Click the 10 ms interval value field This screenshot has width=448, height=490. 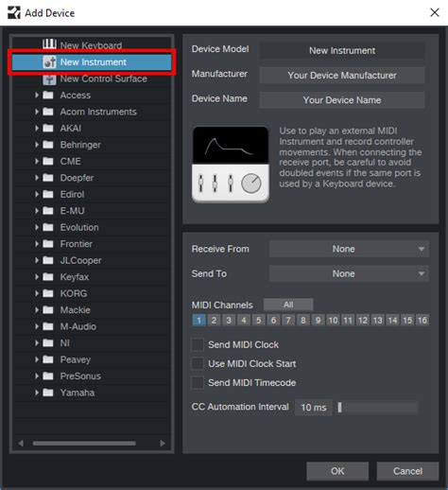[x=314, y=407]
